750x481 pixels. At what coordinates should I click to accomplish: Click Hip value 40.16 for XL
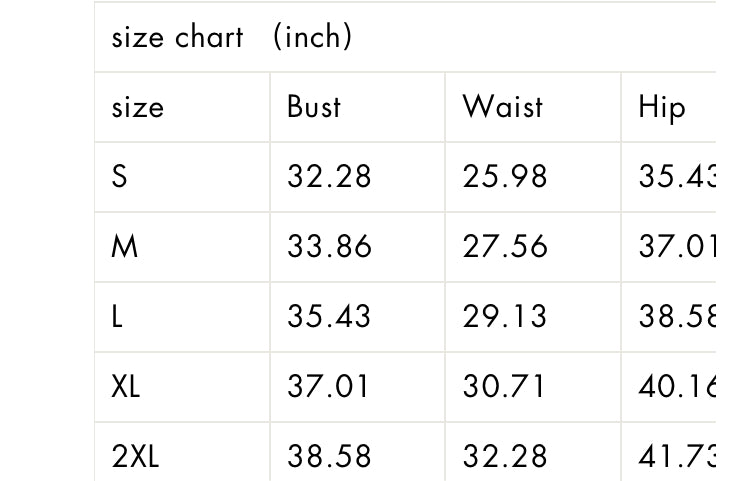677,386
